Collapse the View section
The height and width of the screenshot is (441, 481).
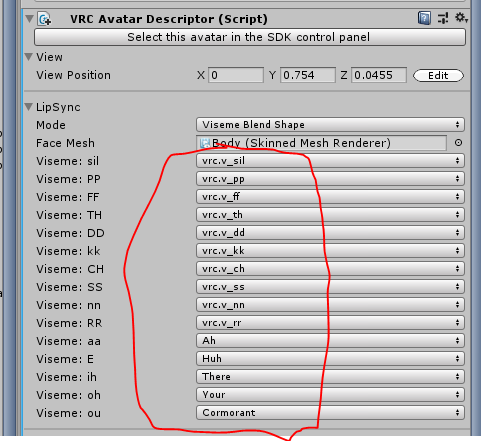(29, 57)
